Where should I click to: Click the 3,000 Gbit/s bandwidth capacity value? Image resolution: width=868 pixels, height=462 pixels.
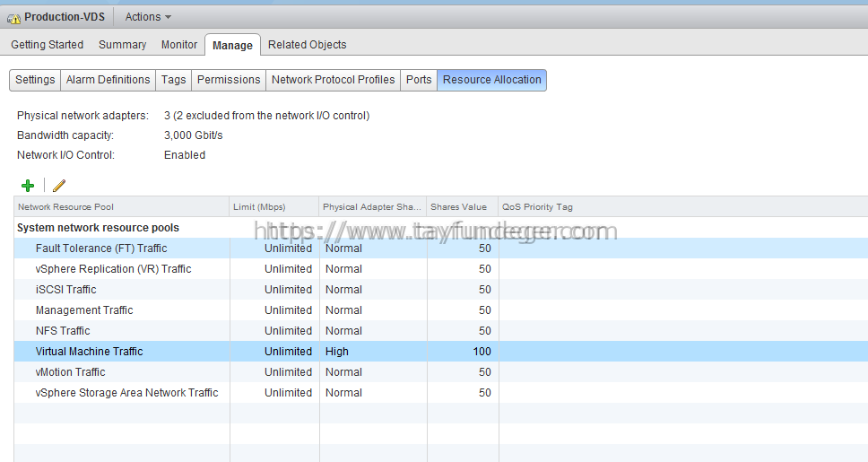click(193, 135)
